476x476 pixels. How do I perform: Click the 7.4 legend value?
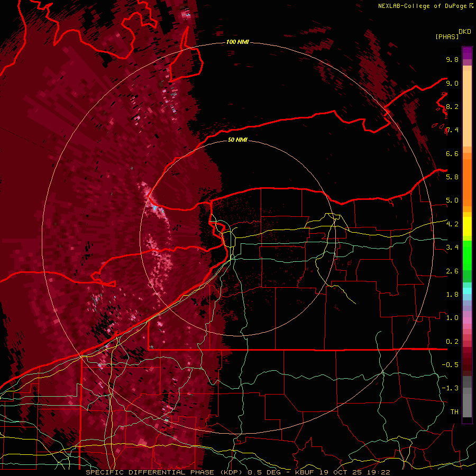(x=452, y=130)
